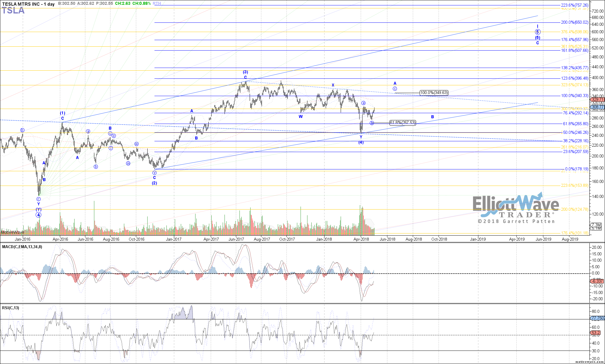
Task: Select the RSI(C,13) indicator title
Action: [10, 308]
